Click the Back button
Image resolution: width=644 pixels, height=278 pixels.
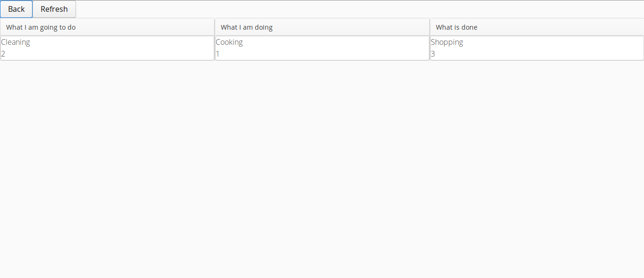coord(17,9)
